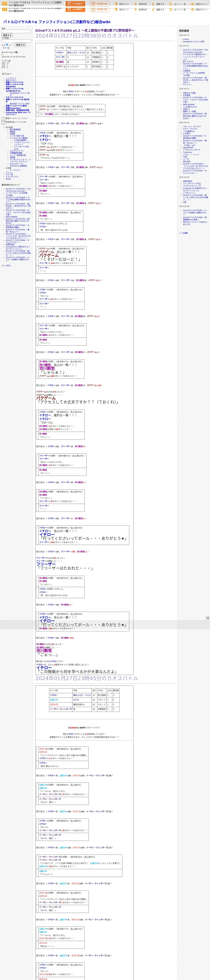Go to トップページ in the menu
The height and width of the screenshot is (980, 210).
click(x=11, y=78)
